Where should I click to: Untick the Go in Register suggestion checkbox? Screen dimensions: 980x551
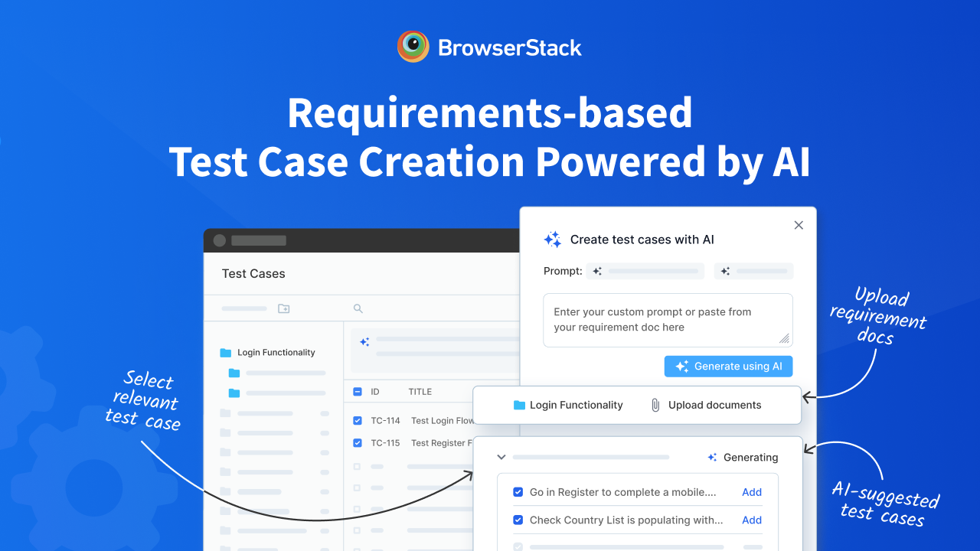coord(518,492)
